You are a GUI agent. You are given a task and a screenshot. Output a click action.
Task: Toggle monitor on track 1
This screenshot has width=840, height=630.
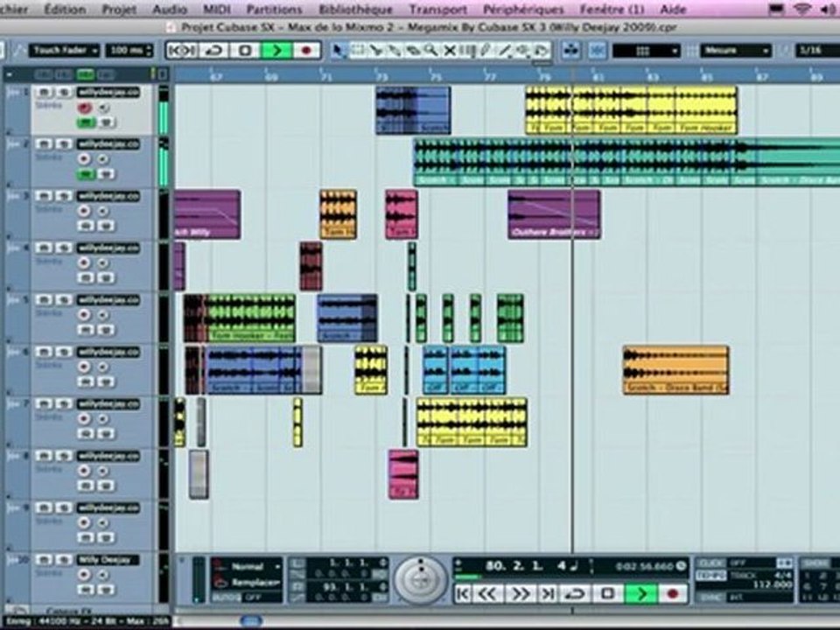click(103, 108)
